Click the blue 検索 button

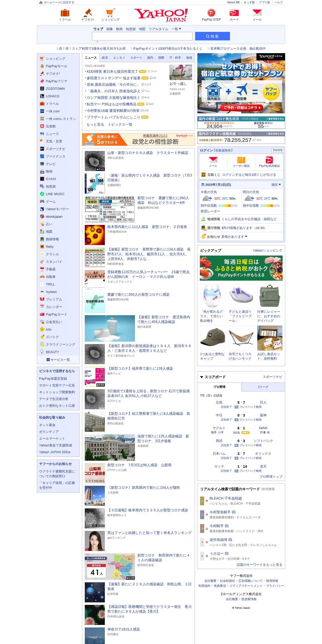(212, 36)
